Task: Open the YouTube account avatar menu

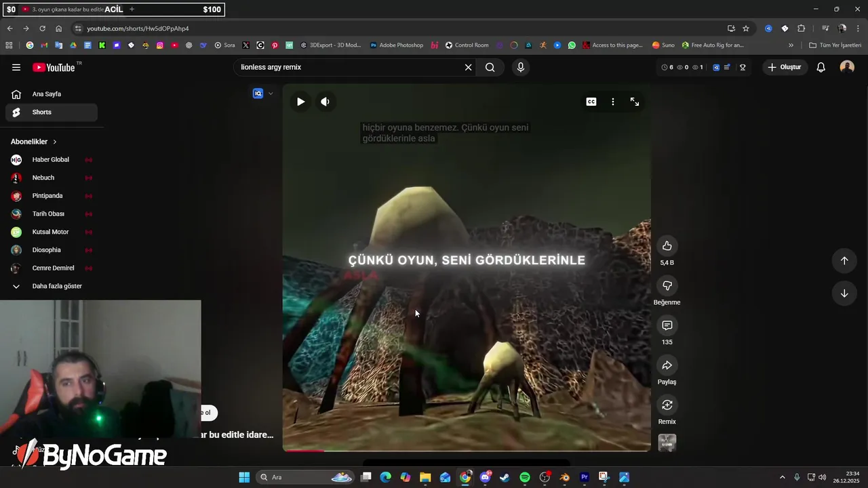Action: click(847, 67)
